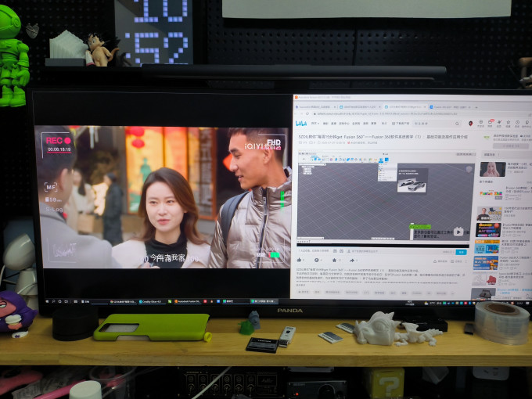This screenshot has height=399, width=532.
Task: Click the iQIYI video playing in the left window
Action: click(164, 197)
